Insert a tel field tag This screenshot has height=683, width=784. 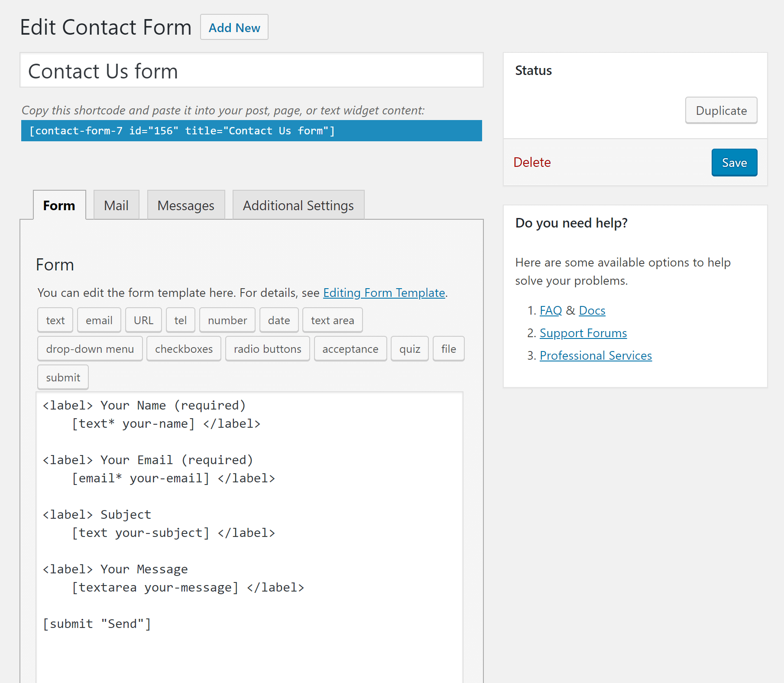point(180,320)
